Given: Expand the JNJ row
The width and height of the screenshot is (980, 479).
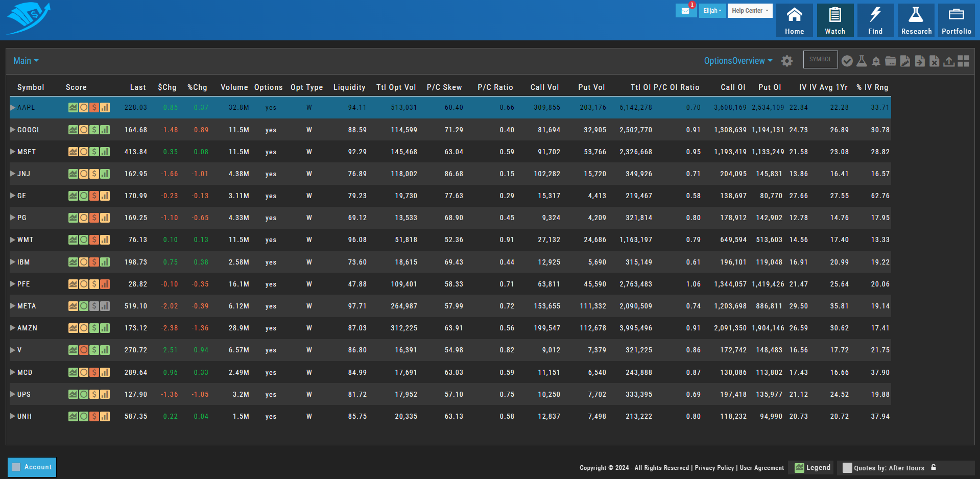Looking at the screenshot, I should [13, 174].
